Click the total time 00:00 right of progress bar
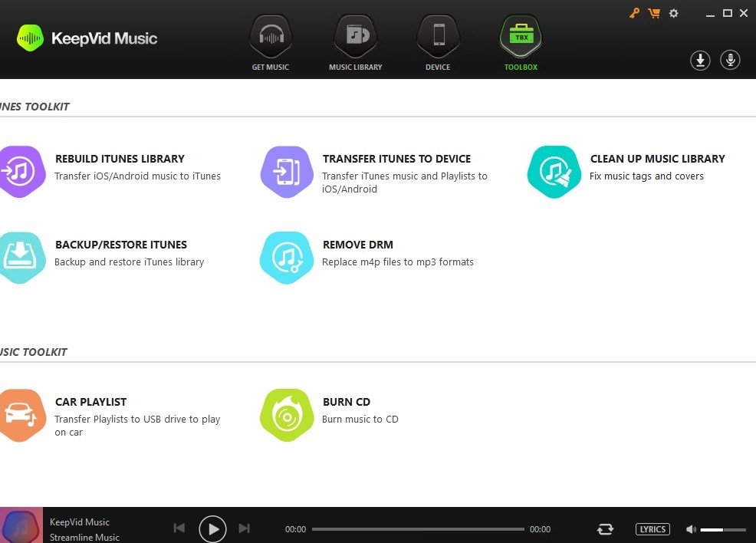Screen dimensions: 756x543 540,529
